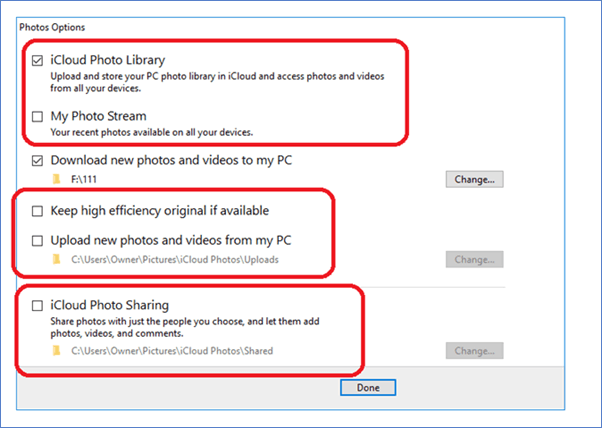Check Upload new photos and videos box
The width and height of the screenshot is (602, 428).
coord(38,241)
